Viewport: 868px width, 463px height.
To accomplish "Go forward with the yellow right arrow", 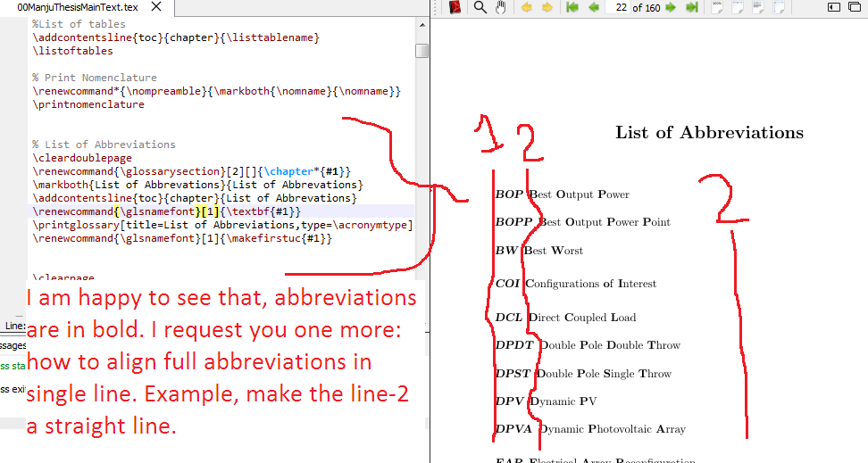I will pos(547,7).
